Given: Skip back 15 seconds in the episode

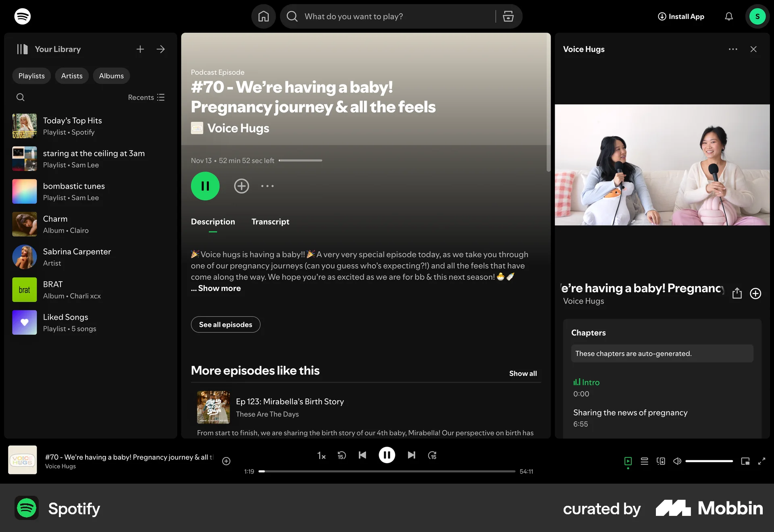Looking at the screenshot, I should (341, 455).
